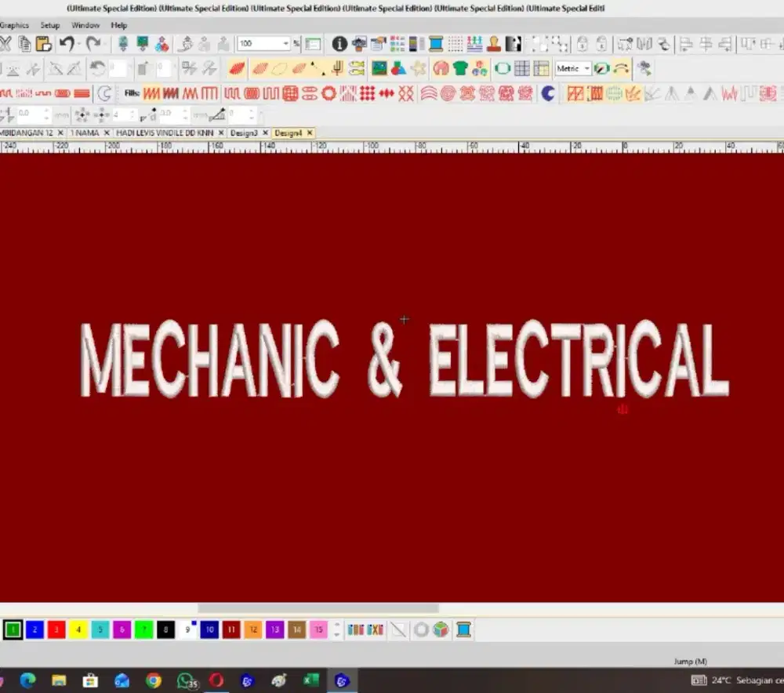Click the Paste clipboard icon
784x693 pixels.
(x=44, y=44)
